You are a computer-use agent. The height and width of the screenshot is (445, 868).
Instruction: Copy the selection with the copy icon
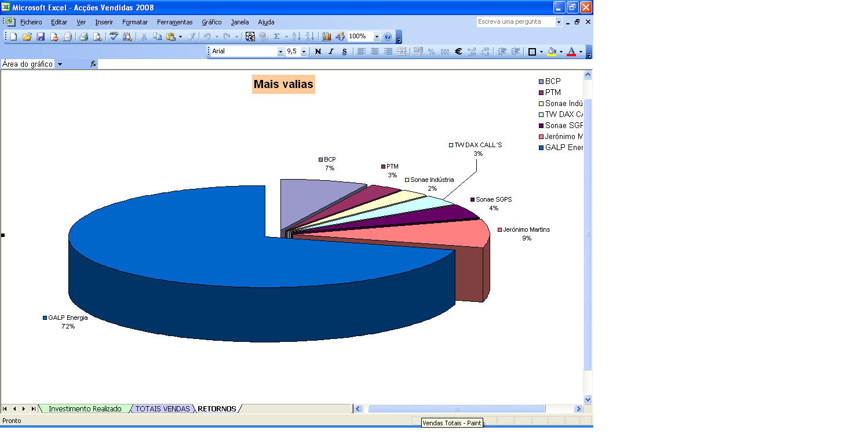coord(157,37)
